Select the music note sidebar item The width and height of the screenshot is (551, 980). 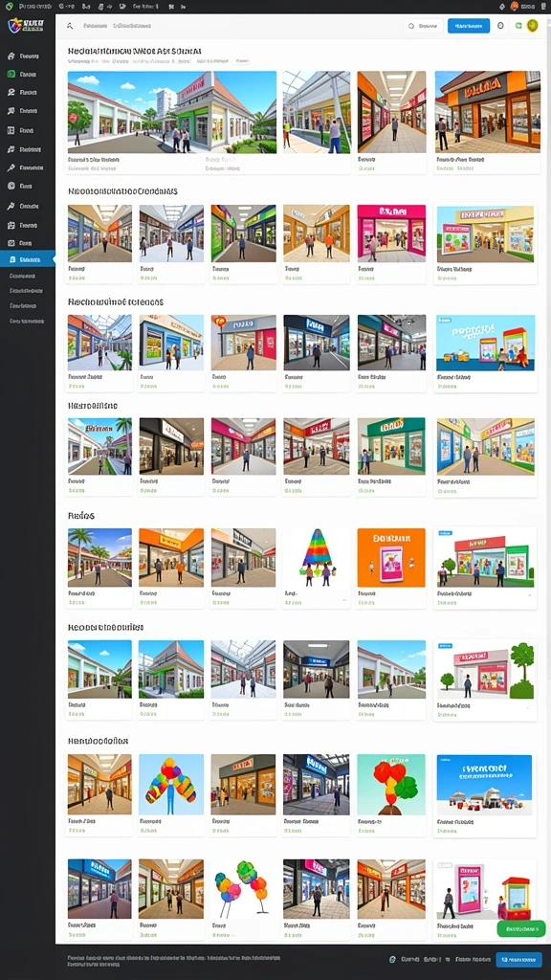tap(11, 149)
